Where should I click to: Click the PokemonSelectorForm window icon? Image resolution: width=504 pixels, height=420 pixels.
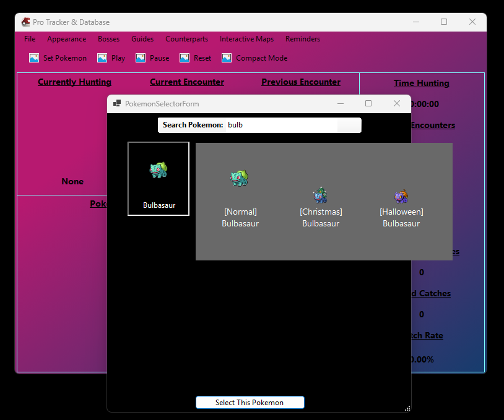coord(117,103)
